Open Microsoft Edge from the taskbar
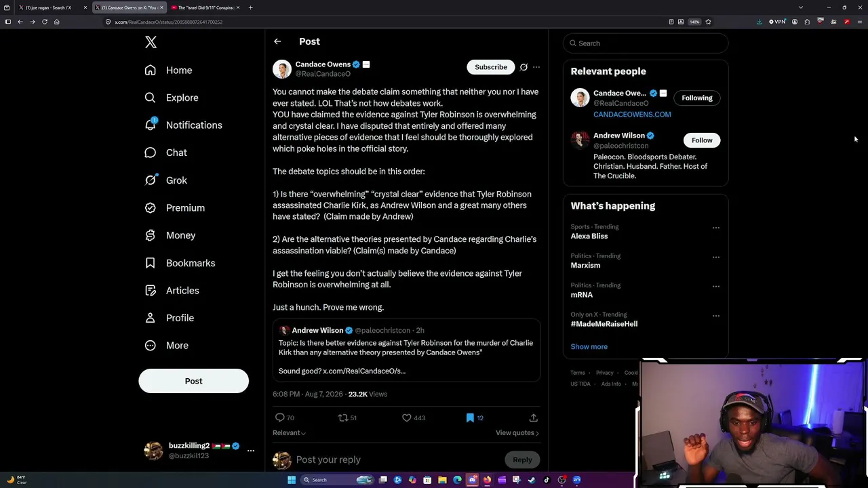868x488 pixels. 457,480
